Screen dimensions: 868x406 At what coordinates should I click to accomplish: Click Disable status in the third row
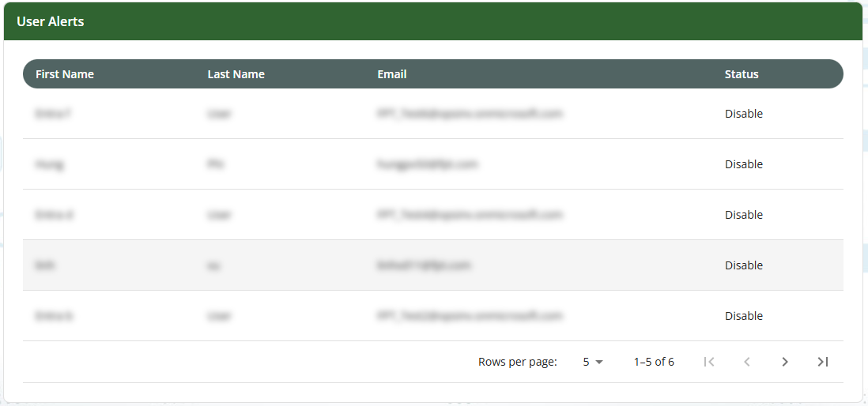point(744,215)
